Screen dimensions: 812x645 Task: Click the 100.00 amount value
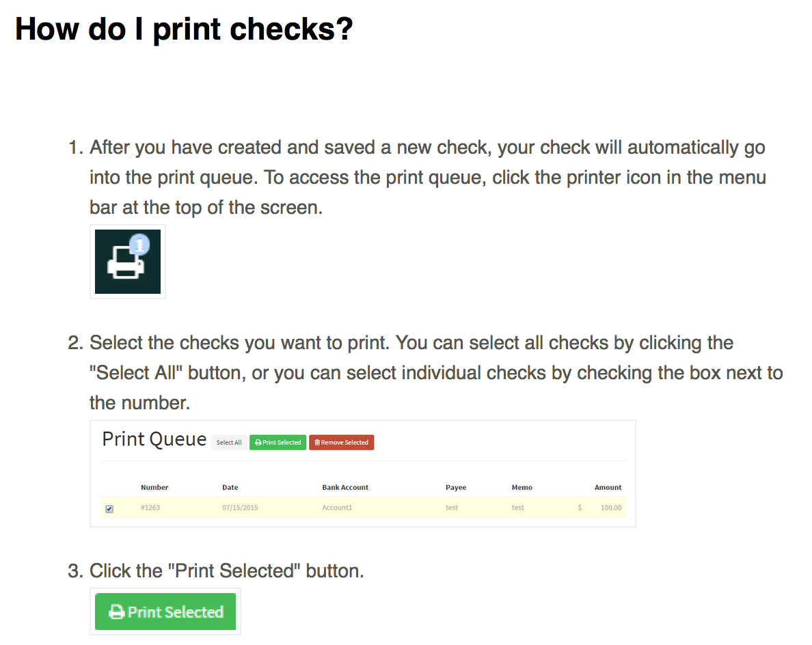pos(611,508)
